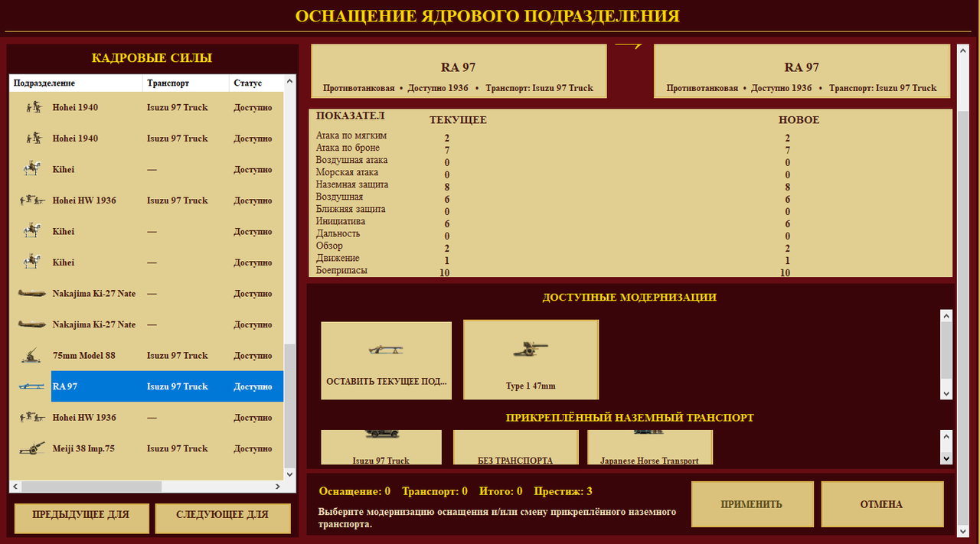Image resolution: width=980 pixels, height=544 pixels.
Task: Click the ТЕКУЩЕЕ column heading
Action: tap(458, 120)
